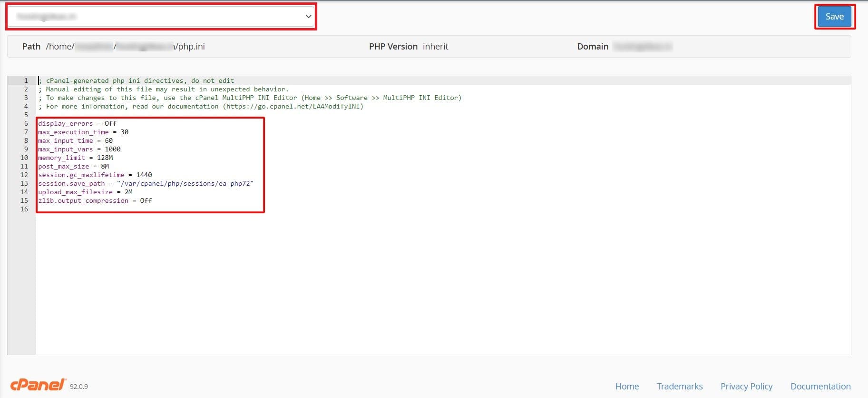The image size is (868, 398).
Task: Click the dropdown chevron arrow
Action: (x=308, y=17)
